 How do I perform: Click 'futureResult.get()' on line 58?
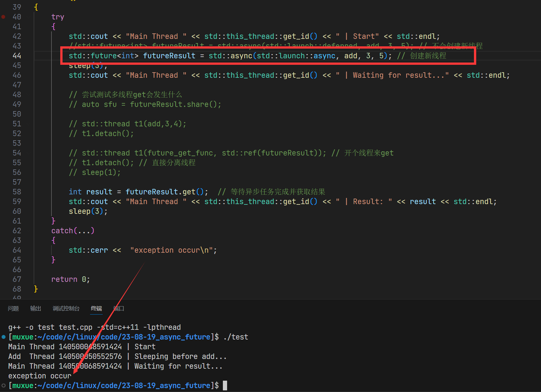(165, 192)
